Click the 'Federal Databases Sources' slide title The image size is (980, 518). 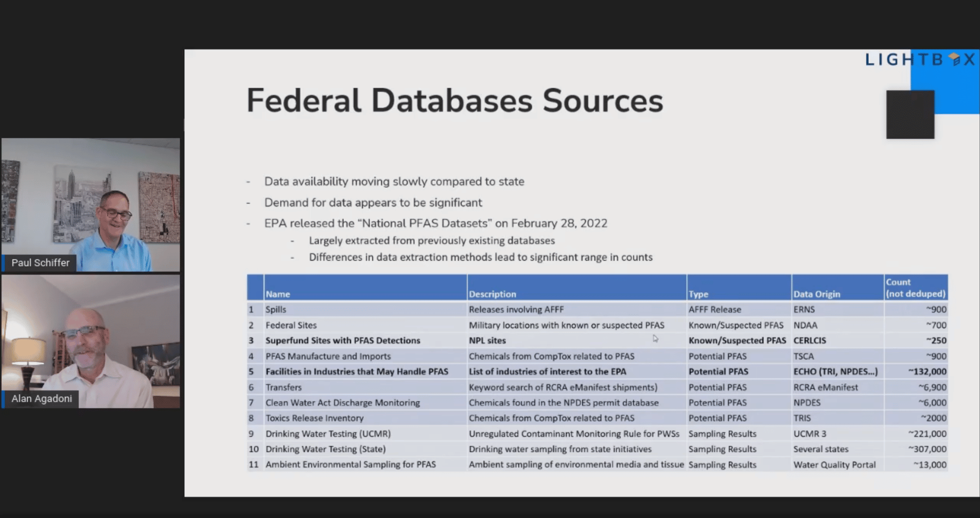click(x=455, y=100)
